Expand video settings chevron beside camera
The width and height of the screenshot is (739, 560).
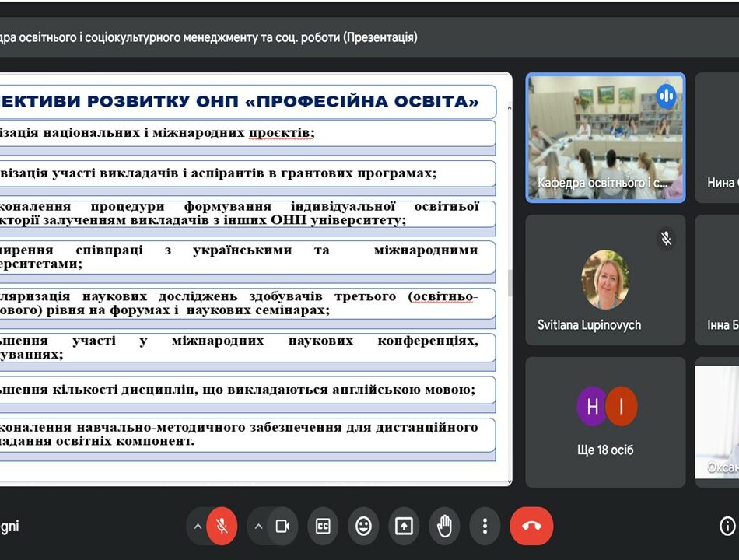(258, 527)
